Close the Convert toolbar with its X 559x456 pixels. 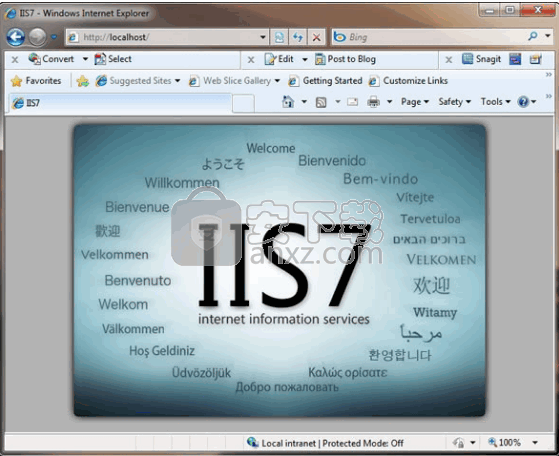[x=15, y=60]
